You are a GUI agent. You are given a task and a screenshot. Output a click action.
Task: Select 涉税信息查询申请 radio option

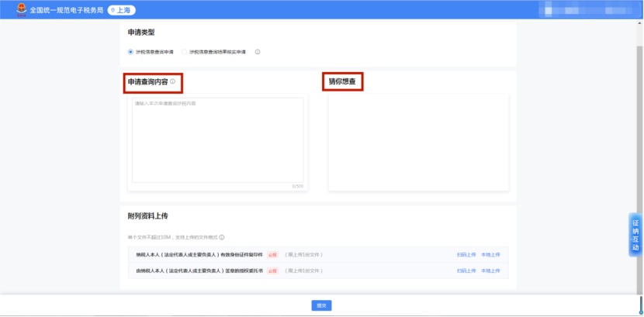(131, 52)
